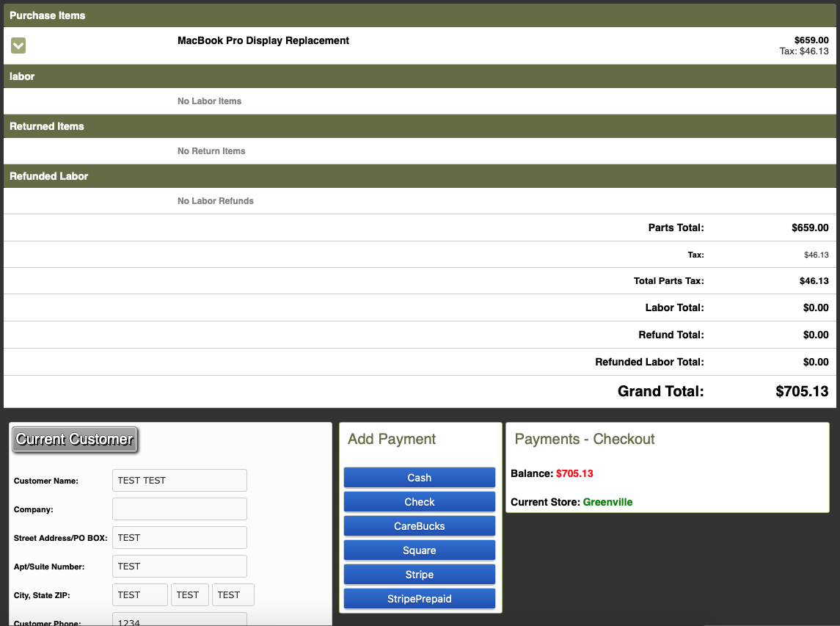Click the ZIP code field
This screenshot has width=840, height=626.
click(233, 595)
